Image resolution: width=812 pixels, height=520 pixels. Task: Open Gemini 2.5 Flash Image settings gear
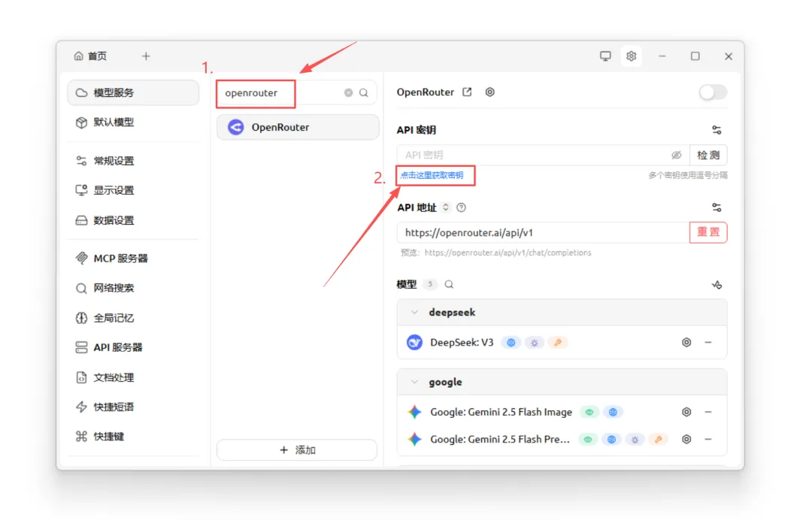(x=686, y=412)
